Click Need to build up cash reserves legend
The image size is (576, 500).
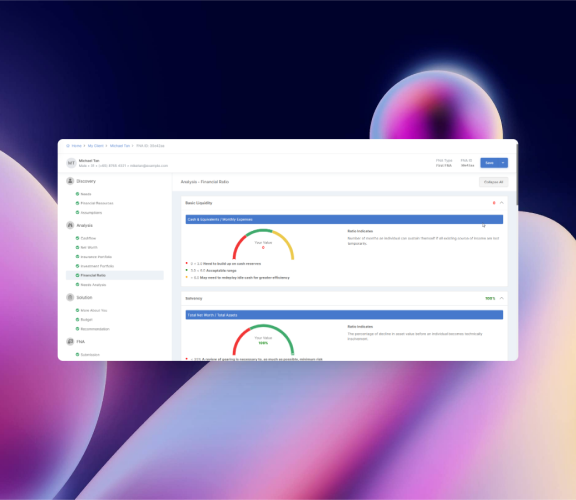tap(226, 263)
